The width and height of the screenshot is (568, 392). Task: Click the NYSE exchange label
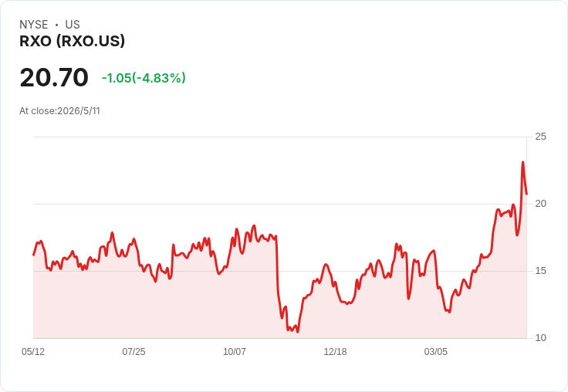(x=34, y=24)
